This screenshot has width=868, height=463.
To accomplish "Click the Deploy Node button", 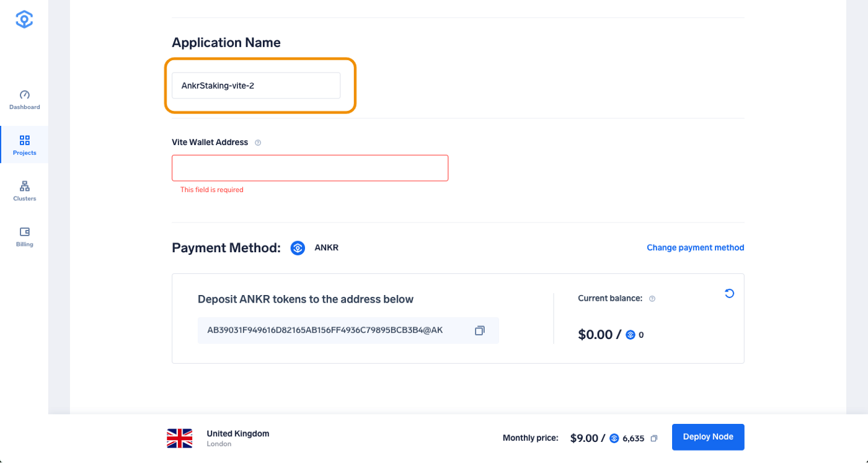I will click(708, 437).
